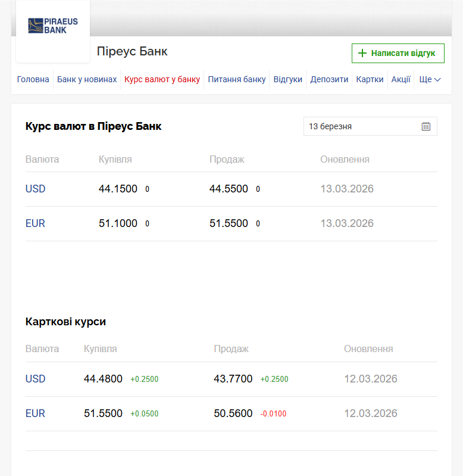Show the Акції tab
The height and width of the screenshot is (476, 463).
(401, 79)
